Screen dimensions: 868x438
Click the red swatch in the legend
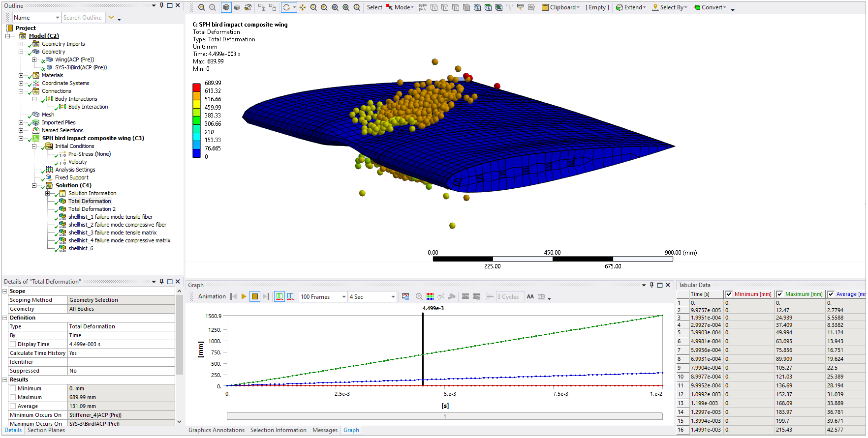click(196, 87)
